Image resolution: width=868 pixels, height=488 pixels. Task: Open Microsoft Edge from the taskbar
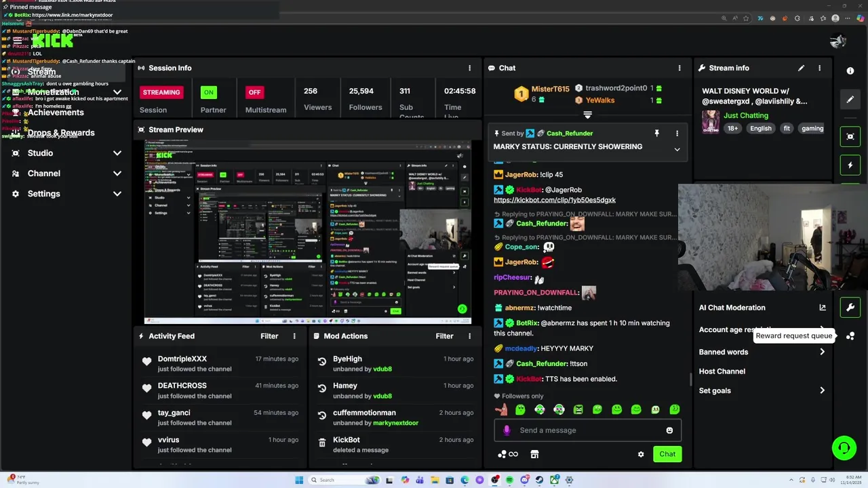(465, 480)
